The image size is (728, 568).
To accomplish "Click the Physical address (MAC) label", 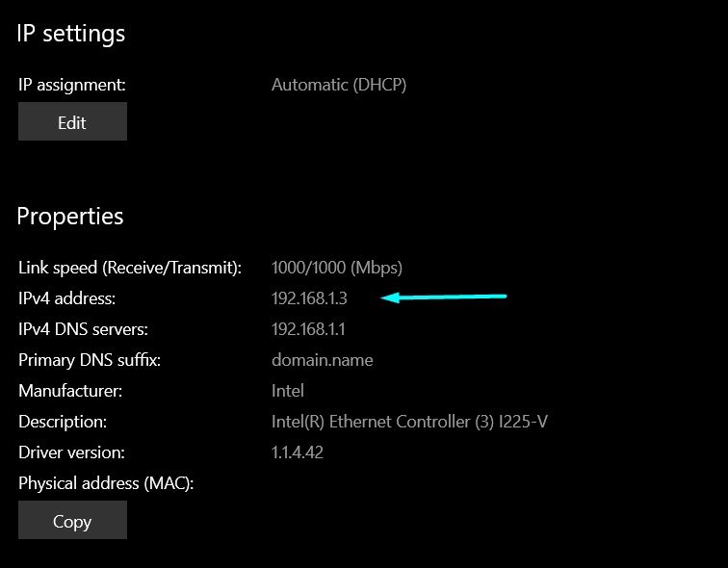I will pyautogui.click(x=106, y=483).
